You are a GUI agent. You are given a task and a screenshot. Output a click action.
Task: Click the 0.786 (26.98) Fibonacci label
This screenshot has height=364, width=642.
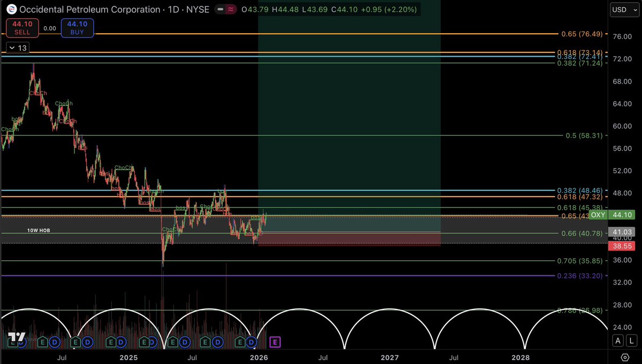pos(580,311)
